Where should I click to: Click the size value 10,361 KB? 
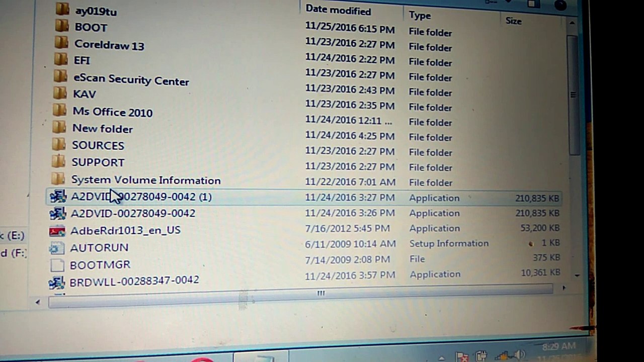click(x=540, y=272)
